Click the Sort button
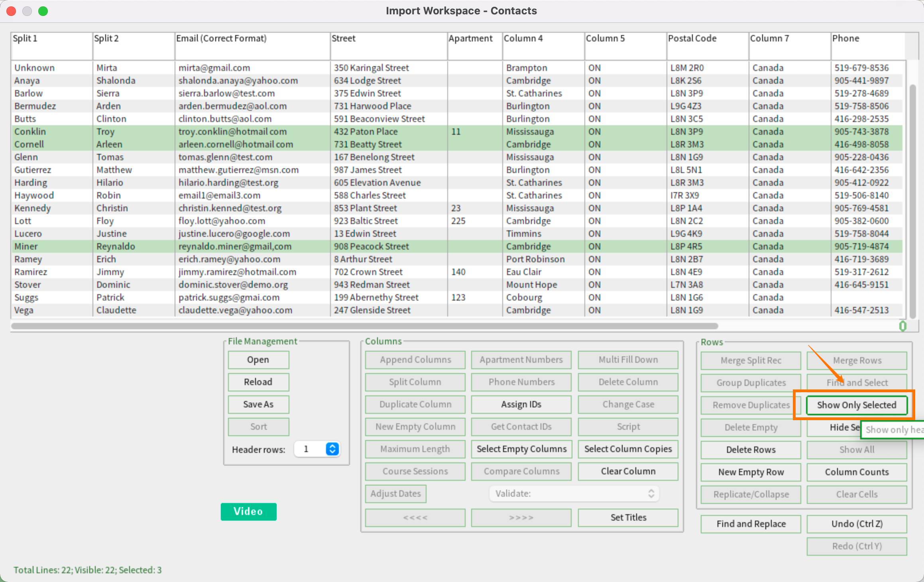This screenshot has width=924, height=582. (258, 427)
